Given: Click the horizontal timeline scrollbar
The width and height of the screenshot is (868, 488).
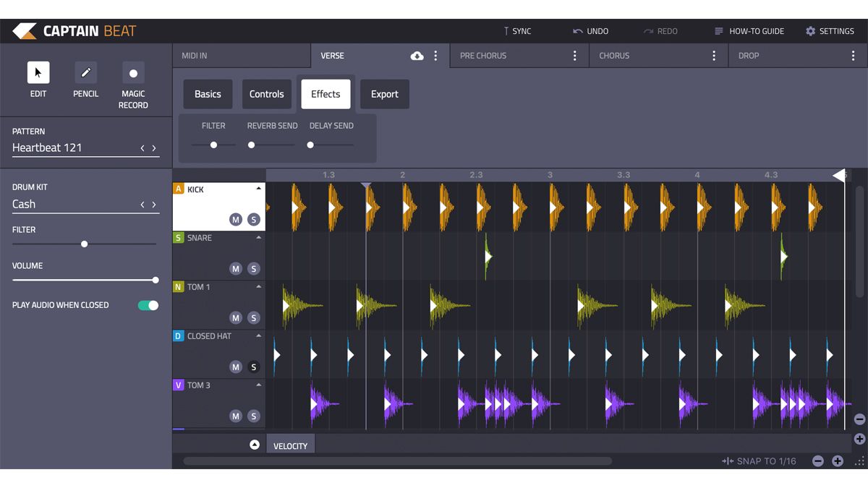Looking at the screenshot, I should coord(398,461).
